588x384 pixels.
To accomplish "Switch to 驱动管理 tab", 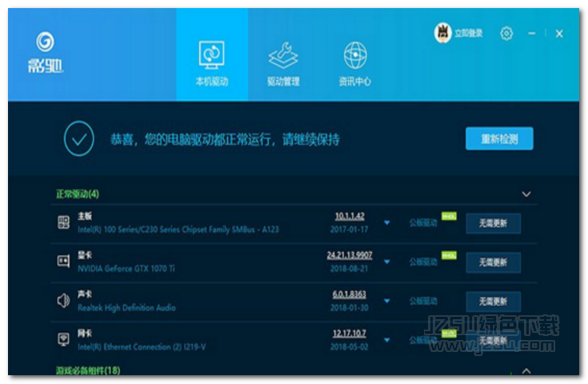I will [283, 64].
